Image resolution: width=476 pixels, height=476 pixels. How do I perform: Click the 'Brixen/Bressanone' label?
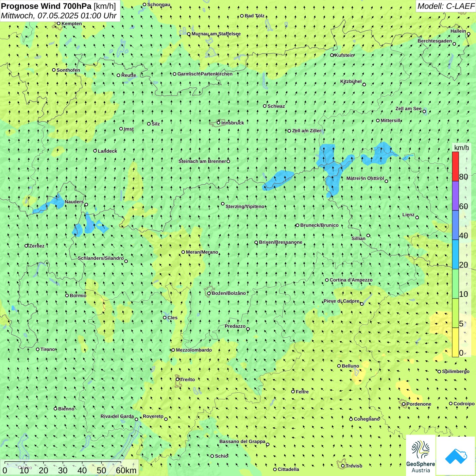click(x=280, y=242)
